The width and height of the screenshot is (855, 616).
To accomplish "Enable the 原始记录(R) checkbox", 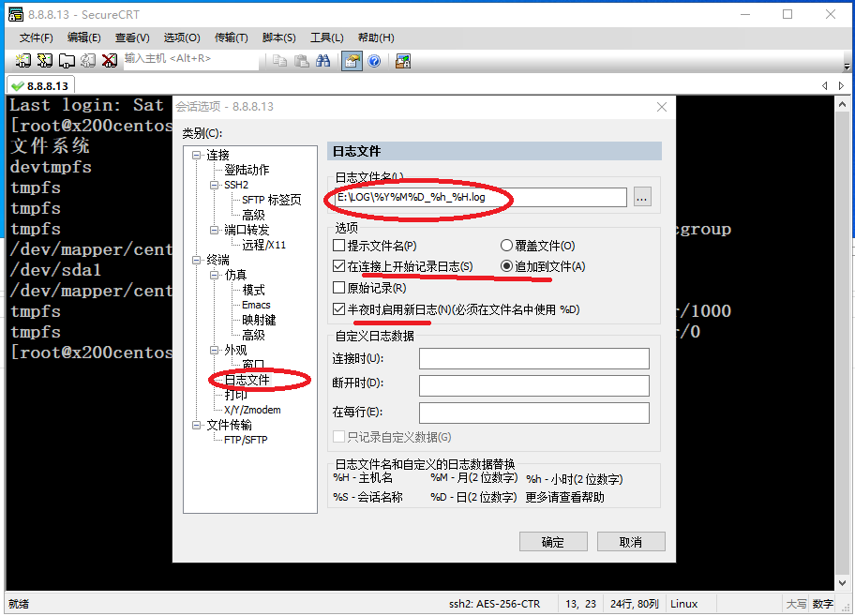I will click(338, 287).
